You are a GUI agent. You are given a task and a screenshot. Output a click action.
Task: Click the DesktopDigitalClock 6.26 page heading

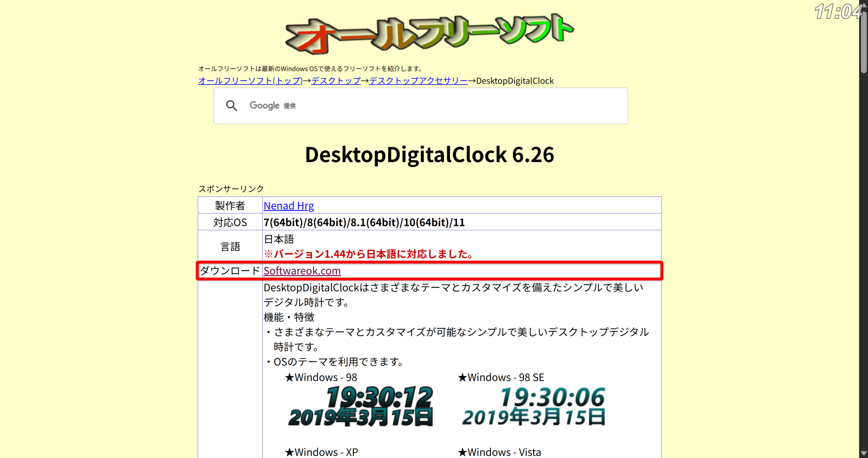(429, 155)
